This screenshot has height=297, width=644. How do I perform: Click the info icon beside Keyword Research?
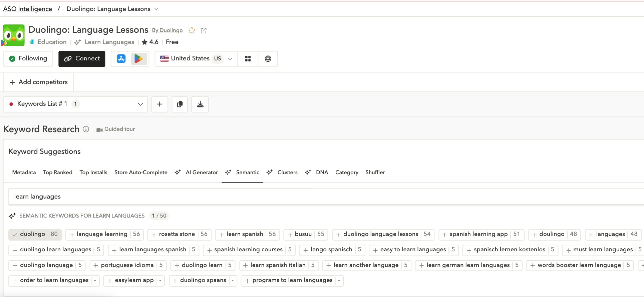(x=86, y=129)
